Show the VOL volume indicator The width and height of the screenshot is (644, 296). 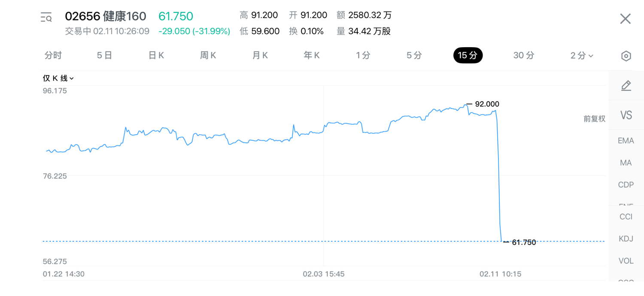(x=626, y=261)
